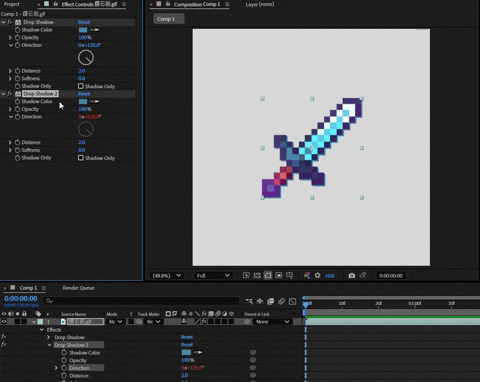Open the Show Channel and Color Management icon
This screenshot has height=382, width=480.
307,275
